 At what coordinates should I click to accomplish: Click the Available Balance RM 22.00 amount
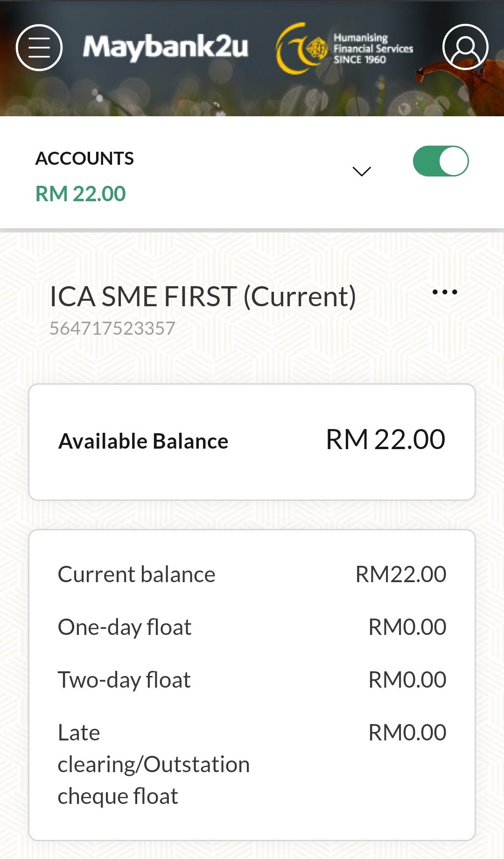pyautogui.click(x=385, y=440)
